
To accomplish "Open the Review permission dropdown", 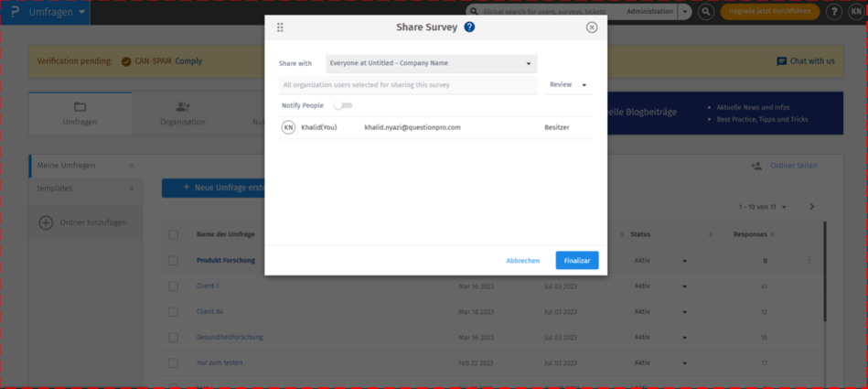I will click(x=569, y=85).
